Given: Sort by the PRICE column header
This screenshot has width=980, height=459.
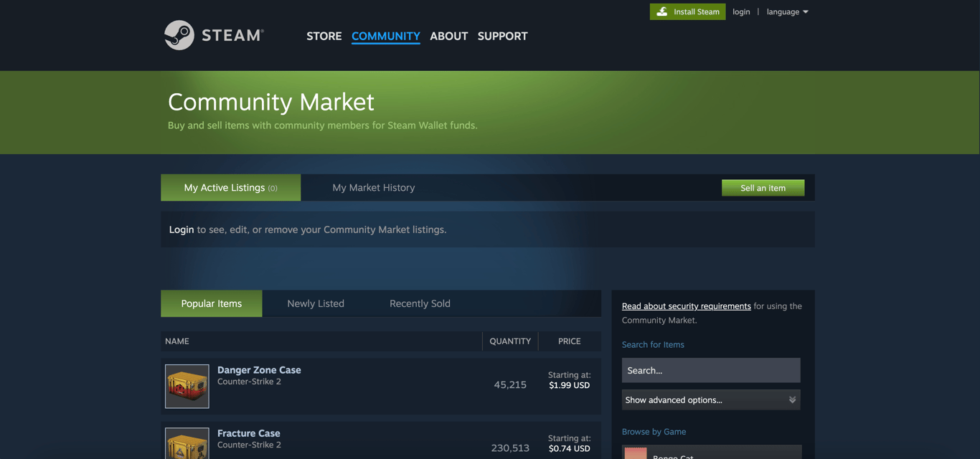Looking at the screenshot, I should (570, 341).
